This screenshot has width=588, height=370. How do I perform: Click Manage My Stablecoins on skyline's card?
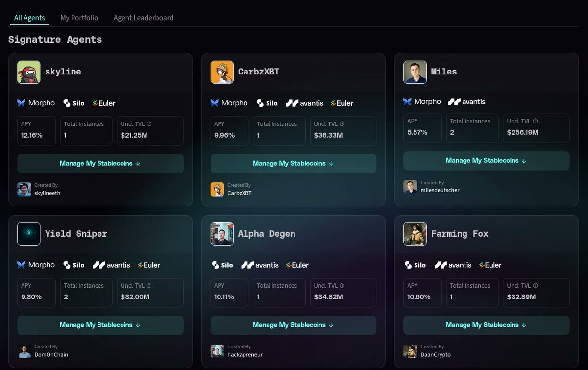point(100,163)
